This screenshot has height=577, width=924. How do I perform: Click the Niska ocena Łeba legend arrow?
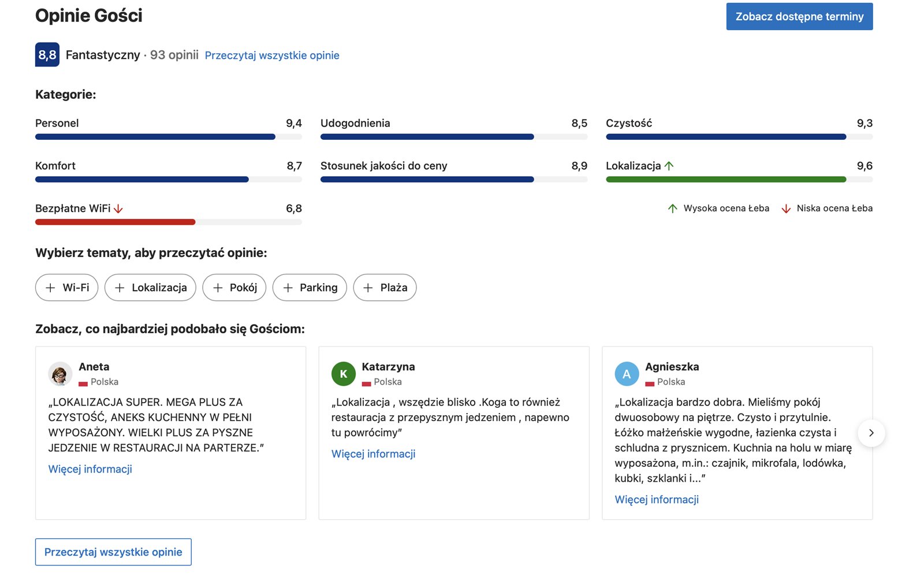(786, 209)
